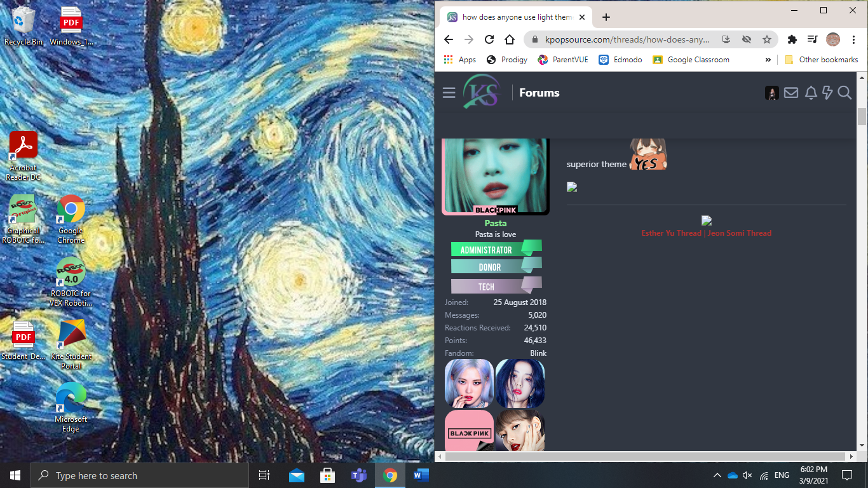Open the Google Classroom bookmark
This screenshot has height=488, width=868.
[x=691, y=60]
